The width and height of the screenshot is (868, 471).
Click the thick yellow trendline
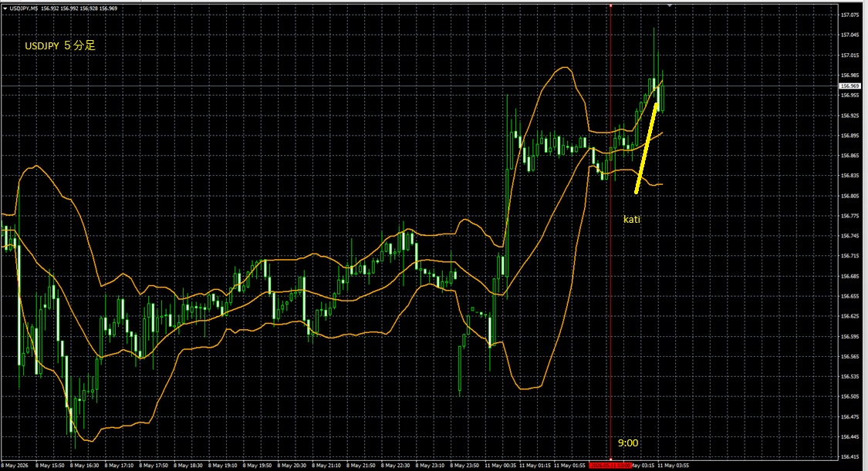click(x=646, y=148)
